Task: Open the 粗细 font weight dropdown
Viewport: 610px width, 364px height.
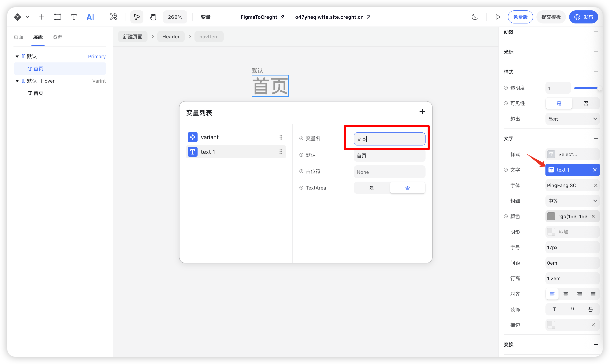Action: point(572,201)
